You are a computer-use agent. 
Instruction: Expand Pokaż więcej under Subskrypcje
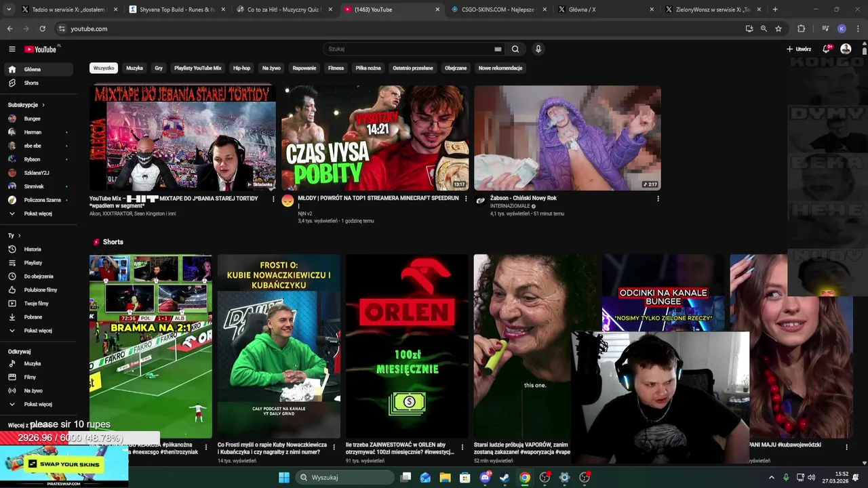click(38, 213)
